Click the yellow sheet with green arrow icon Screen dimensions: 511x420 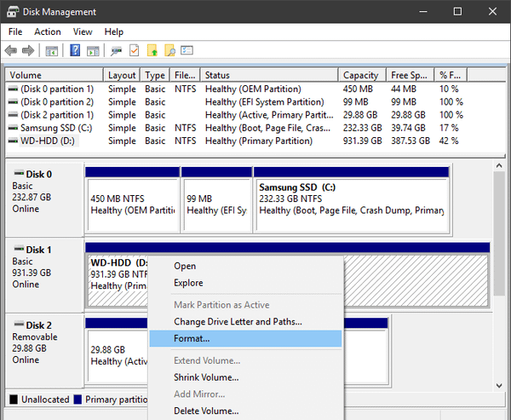tap(152, 51)
